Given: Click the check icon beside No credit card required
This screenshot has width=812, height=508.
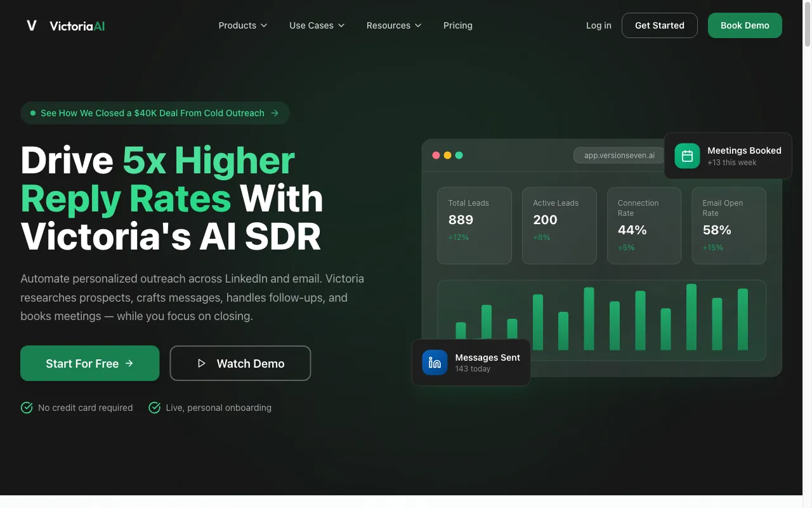Looking at the screenshot, I should click(x=27, y=408).
